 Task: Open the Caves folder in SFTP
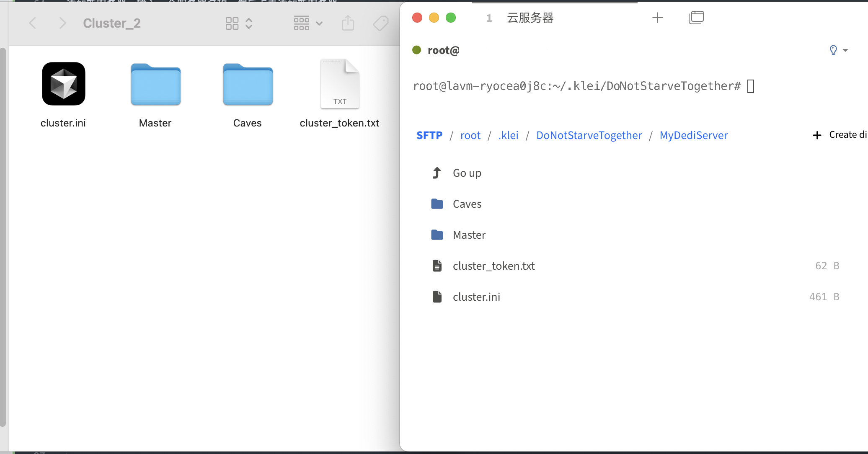pyautogui.click(x=467, y=204)
